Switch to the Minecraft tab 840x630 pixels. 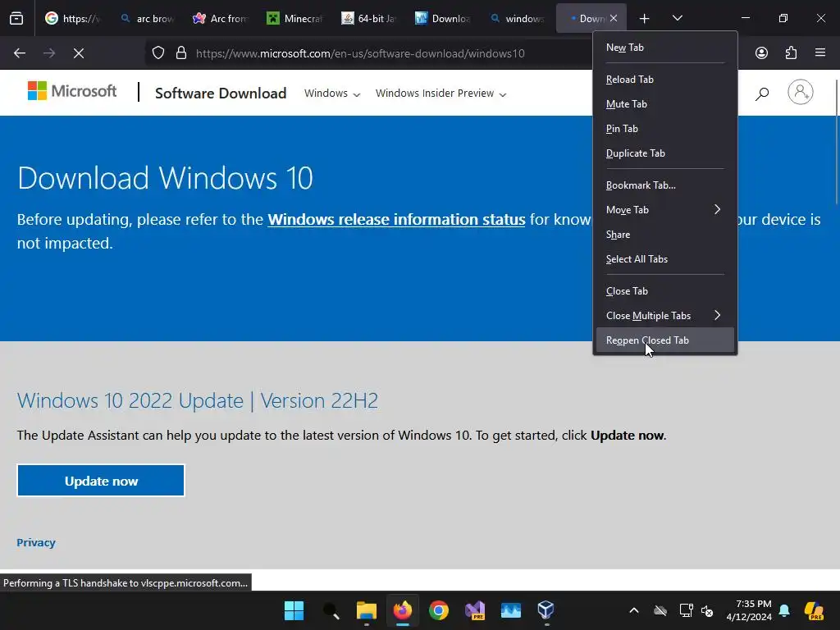(x=294, y=18)
